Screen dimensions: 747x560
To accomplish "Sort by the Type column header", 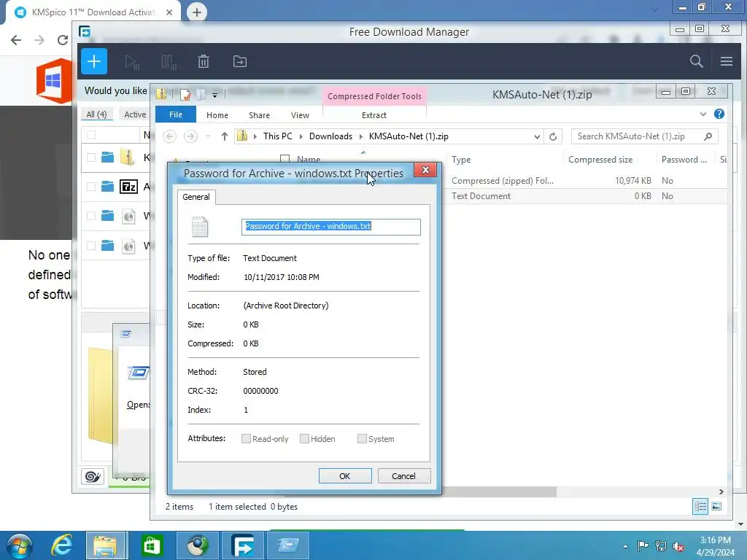I will point(504,160).
